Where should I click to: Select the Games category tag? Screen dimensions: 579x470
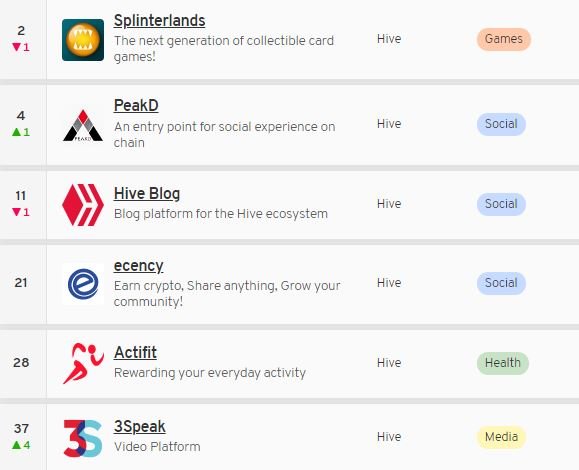[504, 39]
